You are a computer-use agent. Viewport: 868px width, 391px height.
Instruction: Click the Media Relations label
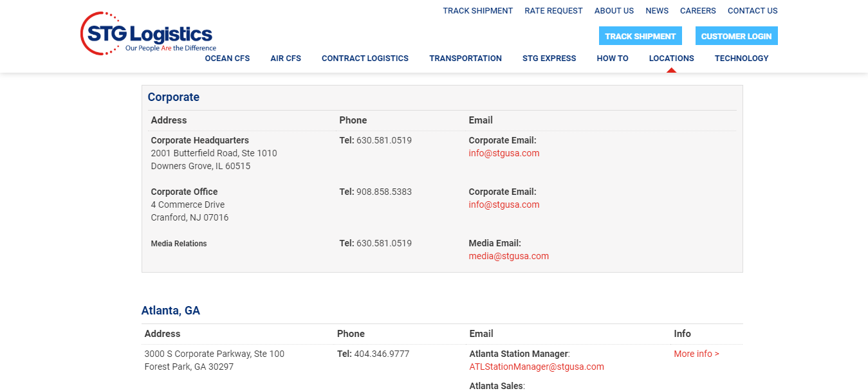pos(179,244)
